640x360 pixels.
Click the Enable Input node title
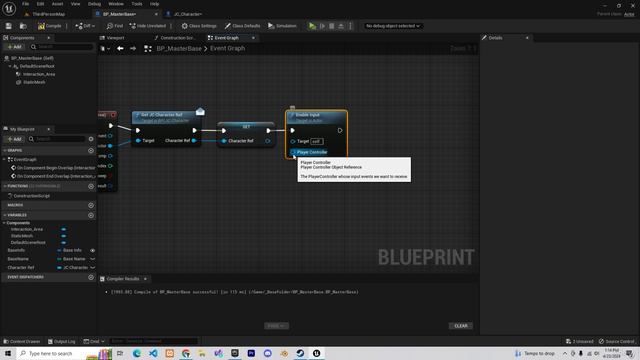(308, 115)
